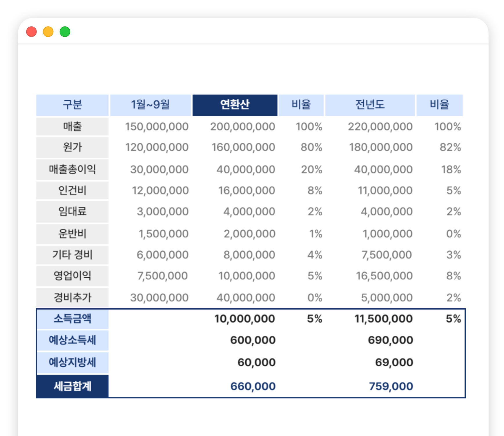Select the 구분 column header

pyautogui.click(x=72, y=105)
